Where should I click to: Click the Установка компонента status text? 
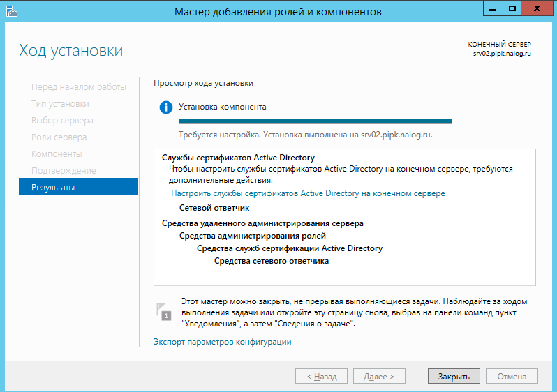point(223,107)
